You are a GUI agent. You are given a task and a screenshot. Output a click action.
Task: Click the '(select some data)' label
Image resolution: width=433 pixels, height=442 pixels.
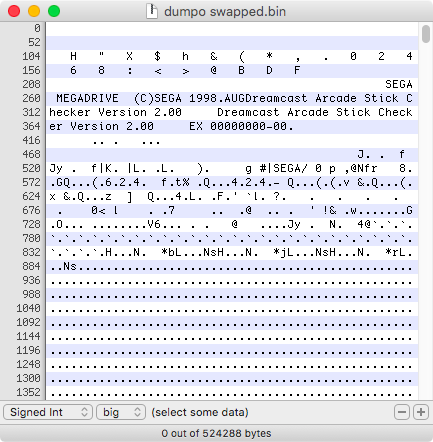[200, 412]
